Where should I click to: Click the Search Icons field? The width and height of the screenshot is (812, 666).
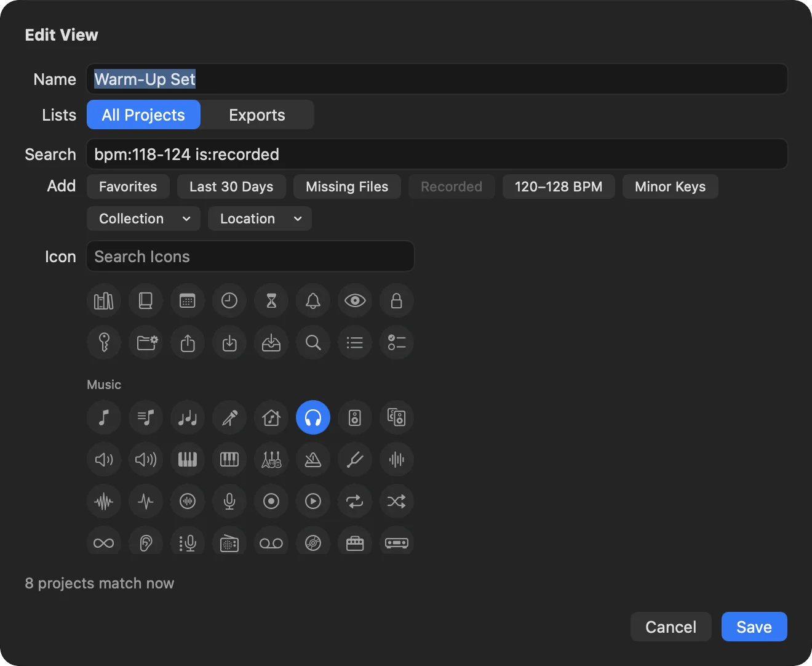point(250,256)
